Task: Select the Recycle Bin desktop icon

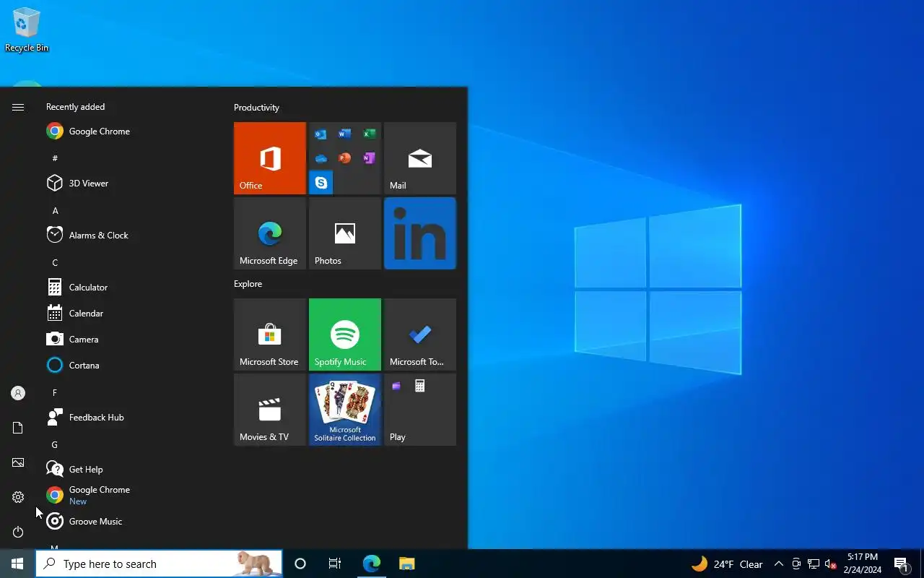Action: (x=27, y=30)
